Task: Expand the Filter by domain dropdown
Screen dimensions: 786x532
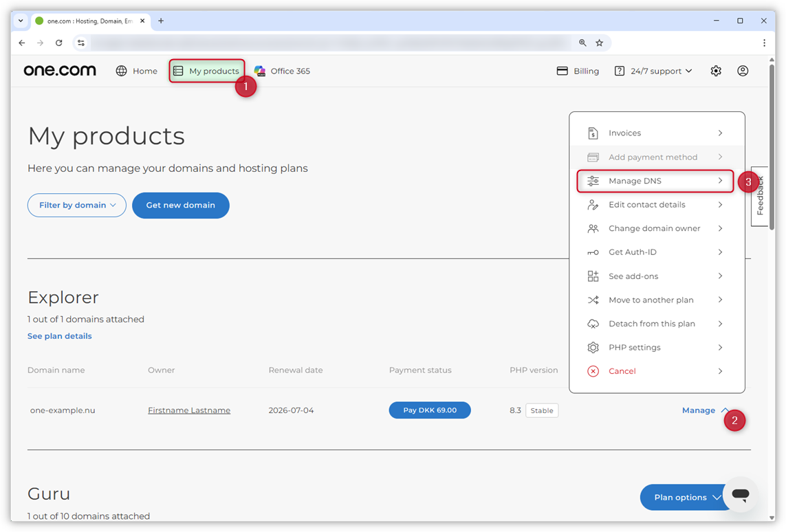Action: point(76,205)
